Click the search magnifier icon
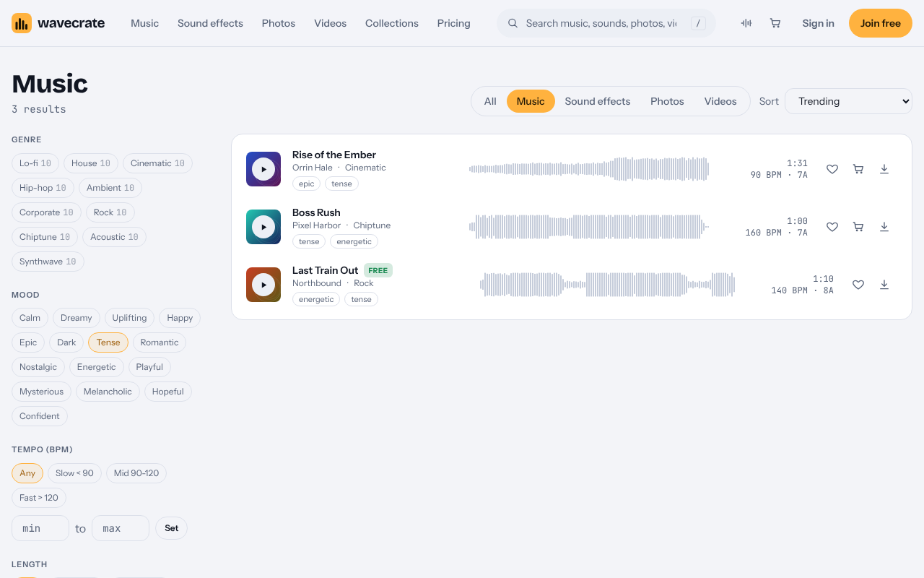Image resolution: width=924 pixels, height=578 pixels. click(513, 23)
